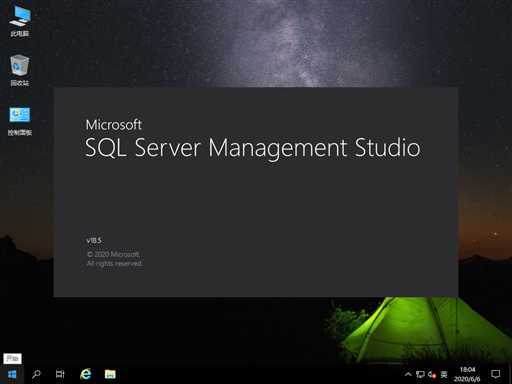
Task: Click the v18.5 version text
Action: (94, 240)
